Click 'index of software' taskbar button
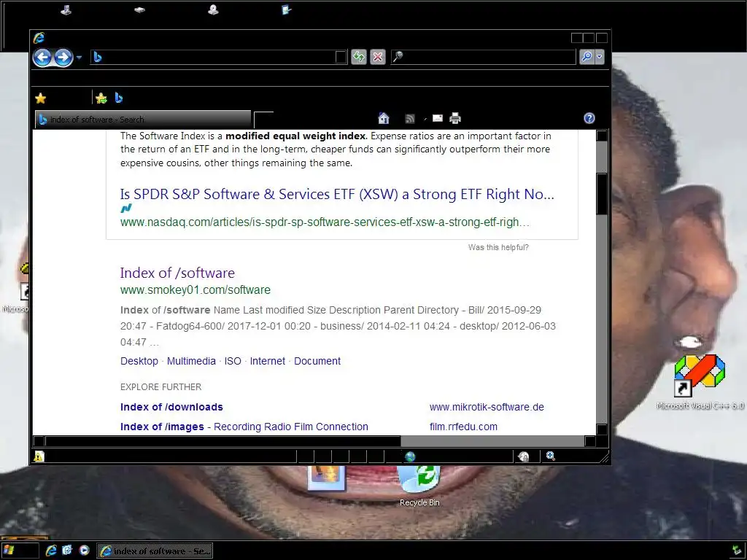Screen dimensions: 747x560 pyautogui.click(x=155, y=551)
